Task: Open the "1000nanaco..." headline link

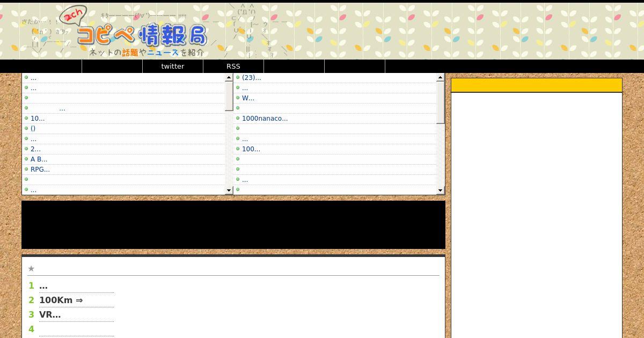Action: tap(265, 119)
